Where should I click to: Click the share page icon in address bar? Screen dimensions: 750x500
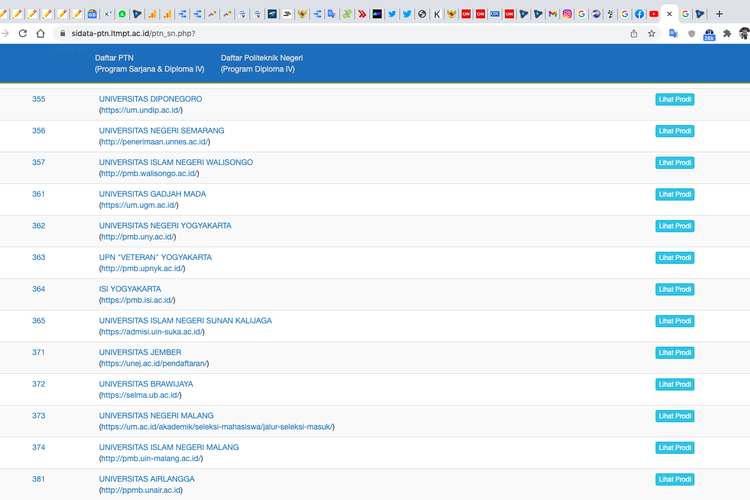click(x=634, y=33)
